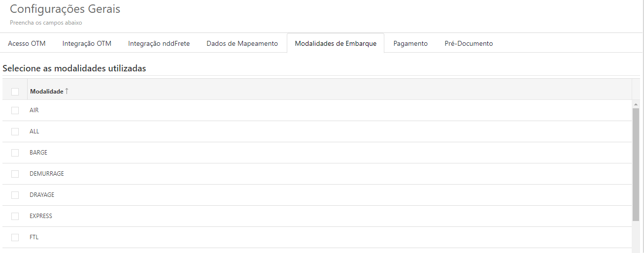Check the AIR modality checkbox
Screen dimensions: 644x253
[x=15, y=110]
